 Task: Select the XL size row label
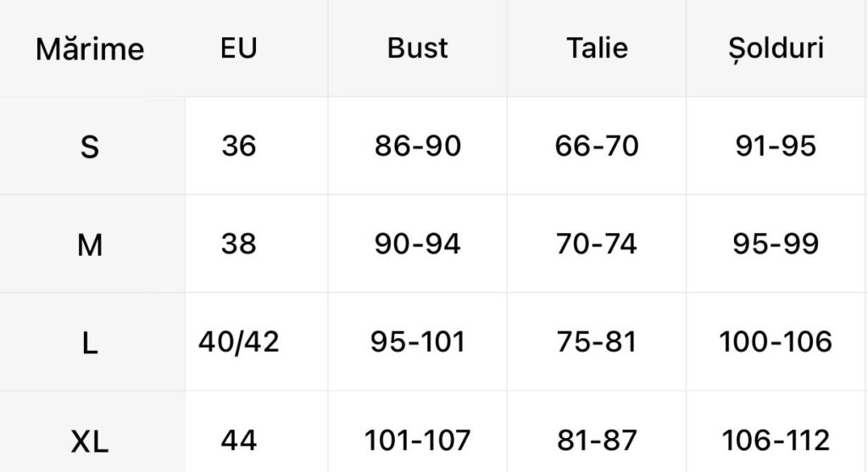pos(90,441)
